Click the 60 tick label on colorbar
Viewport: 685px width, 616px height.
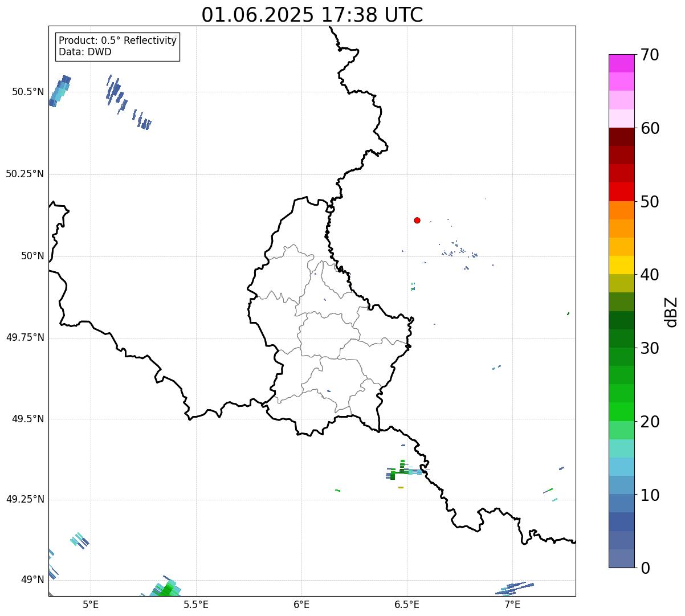tap(650, 128)
